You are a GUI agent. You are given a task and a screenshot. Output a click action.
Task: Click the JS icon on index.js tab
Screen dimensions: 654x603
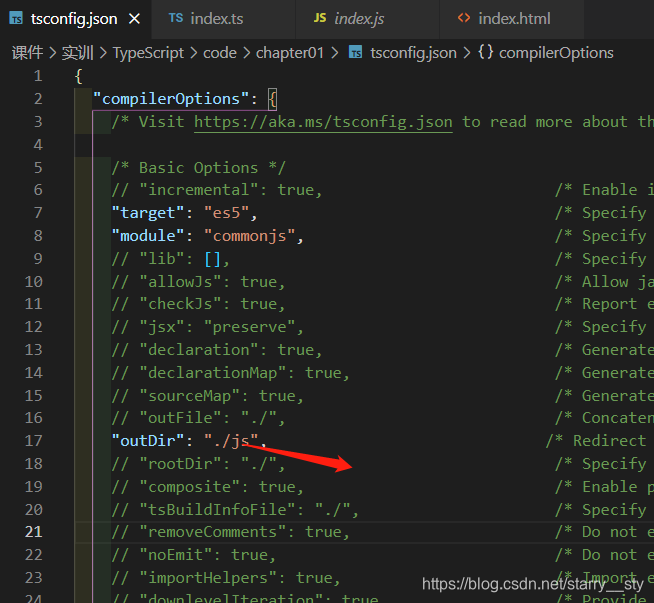tap(320, 18)
